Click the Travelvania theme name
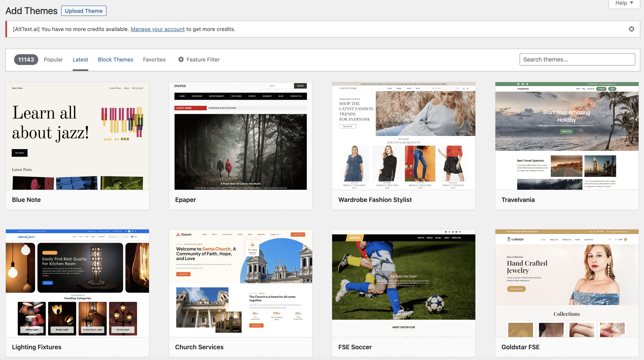 [x=518, y=199]
